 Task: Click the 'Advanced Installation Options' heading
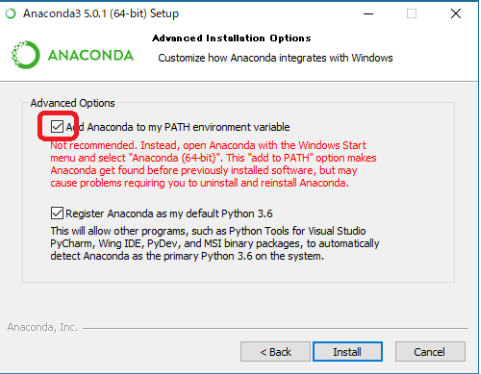(x=232, y=38)
